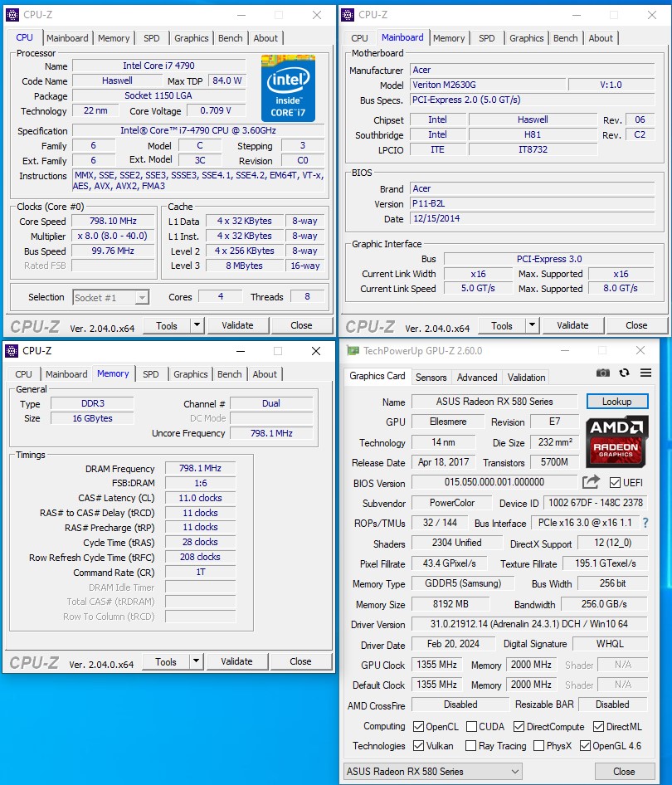Click the CPU-Z app icon in the Memory window title bar
This screenshot has height=785, width=672.
(x=12, y=351)
